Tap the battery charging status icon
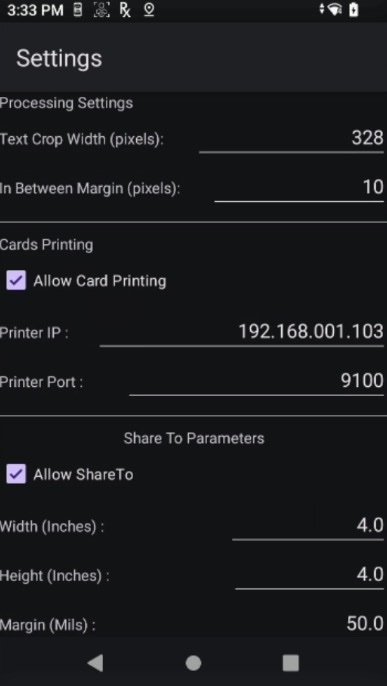The width and height of the screenshot is (387, 686). [x=353, y=10]
